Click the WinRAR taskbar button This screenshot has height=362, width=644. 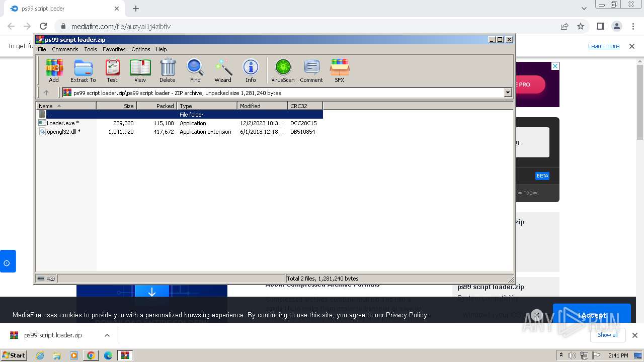click(x=125, y=355)
